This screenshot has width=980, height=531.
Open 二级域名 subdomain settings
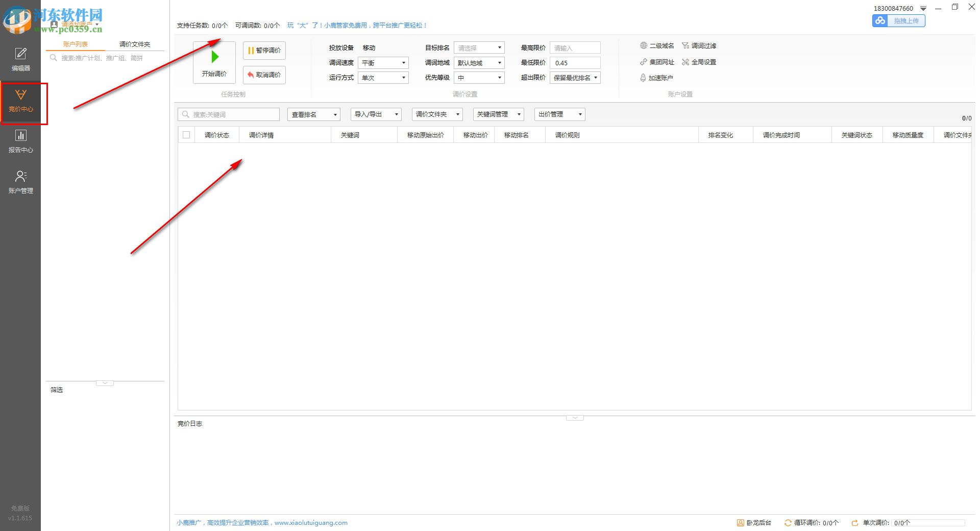coord(657,46)
